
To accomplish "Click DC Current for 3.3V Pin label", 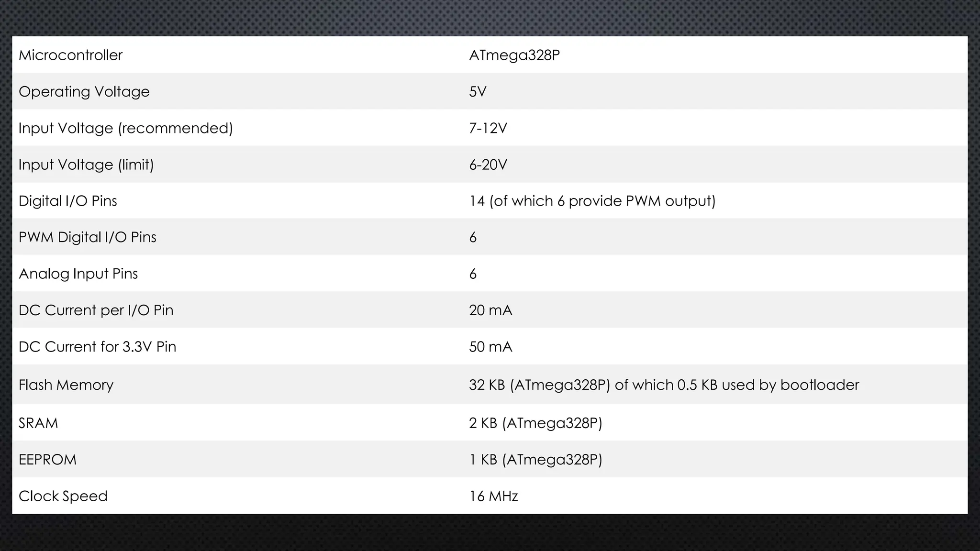I will click(97, 347).
